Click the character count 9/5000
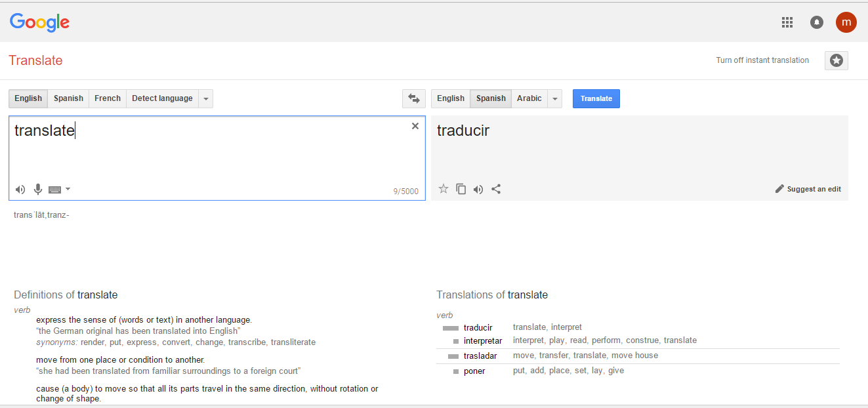Image resolution: width=868 pixels, height=408 pixels. (x=406, y=192)
